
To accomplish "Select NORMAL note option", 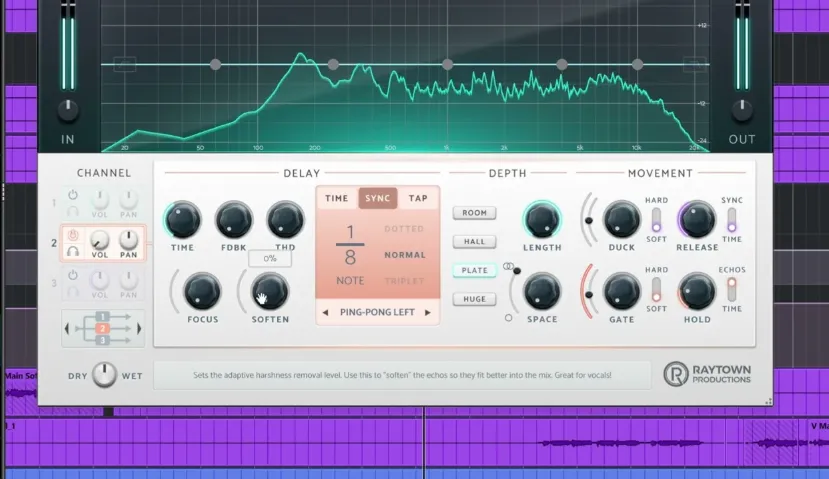I will click(404, 255).
